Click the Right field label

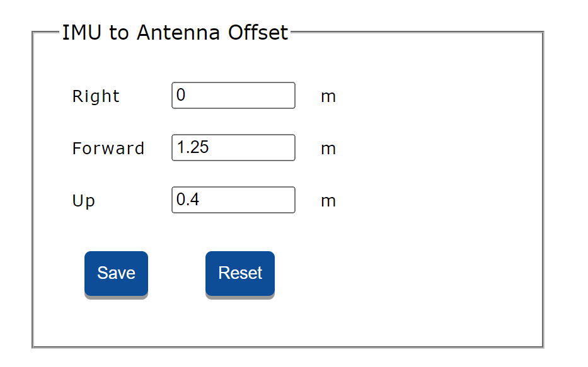coord(95,96)
